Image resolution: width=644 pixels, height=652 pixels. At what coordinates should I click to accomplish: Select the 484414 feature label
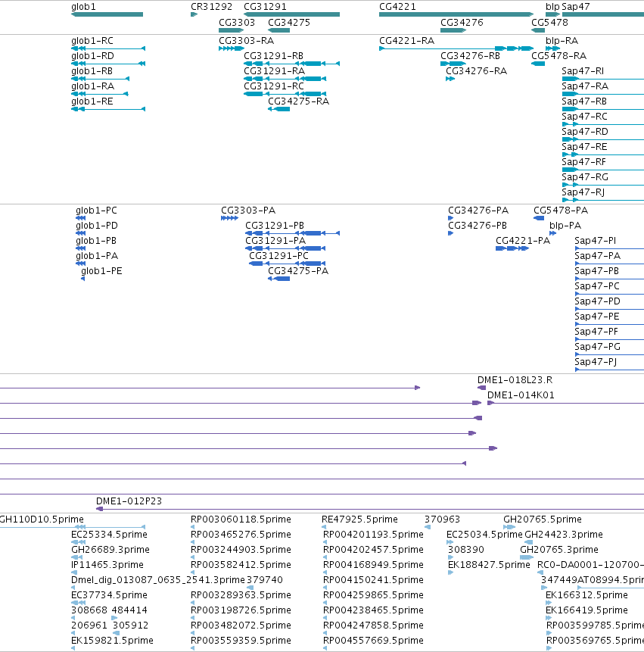click(129, 610)
